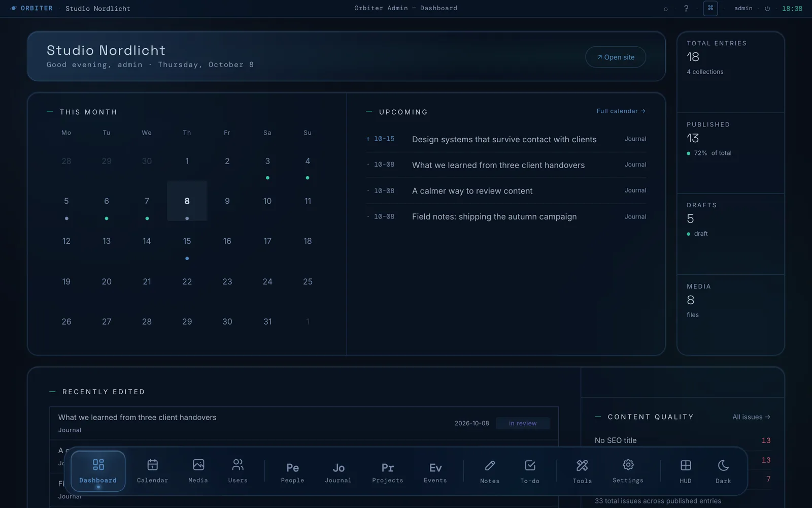Select October 6 in the calendar
Viewport: 812px width, 508px height.
pos(107,201)
